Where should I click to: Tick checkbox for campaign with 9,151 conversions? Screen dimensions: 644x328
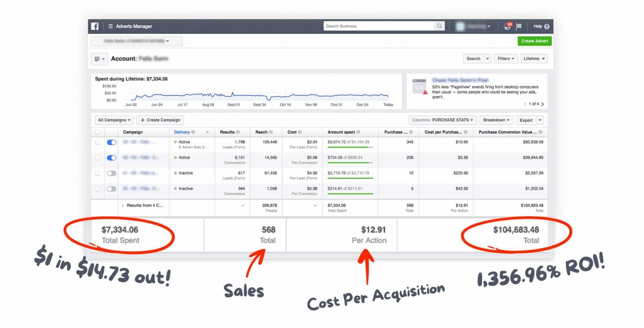point(98,158)
